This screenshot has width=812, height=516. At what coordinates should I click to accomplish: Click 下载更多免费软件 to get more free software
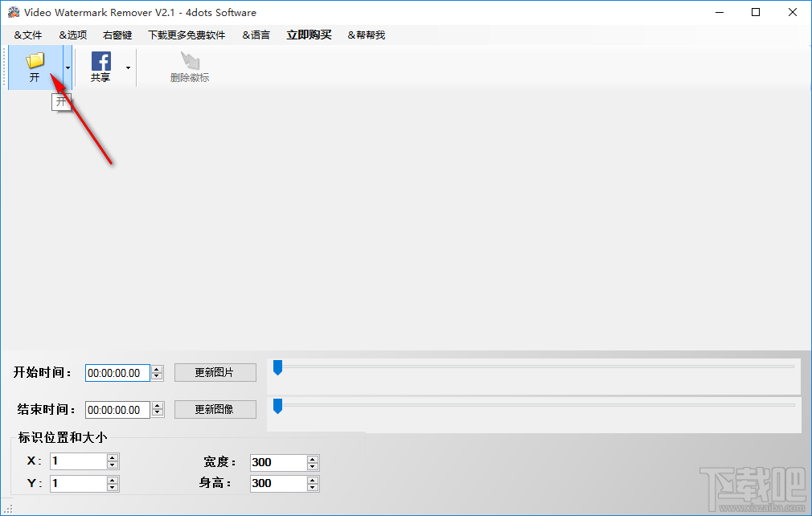click(187, 35)
